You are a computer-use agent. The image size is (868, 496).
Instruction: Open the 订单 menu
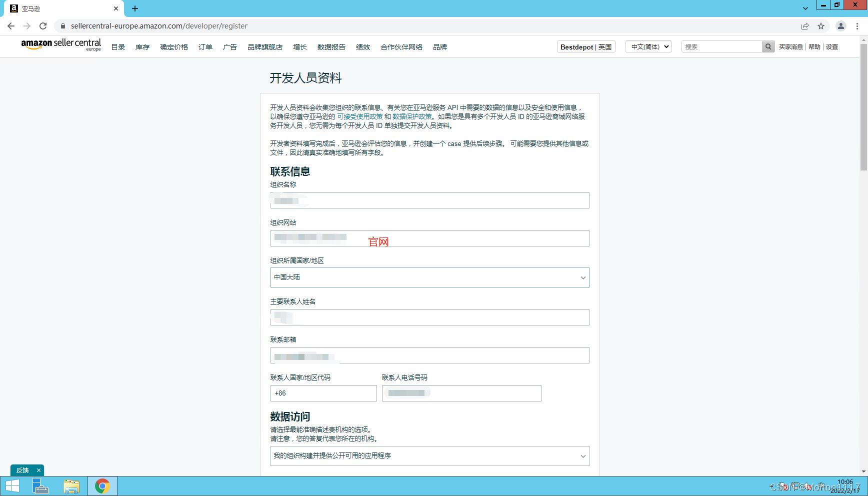click(x=205, y=47)
